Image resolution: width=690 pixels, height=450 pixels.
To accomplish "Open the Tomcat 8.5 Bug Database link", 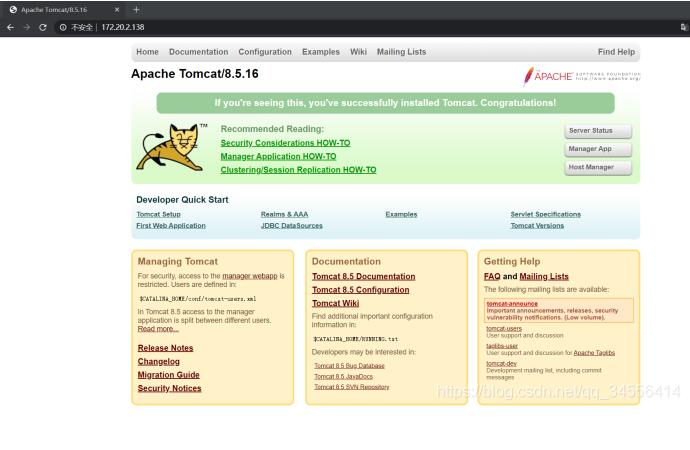I will click(x=349, y=366).
